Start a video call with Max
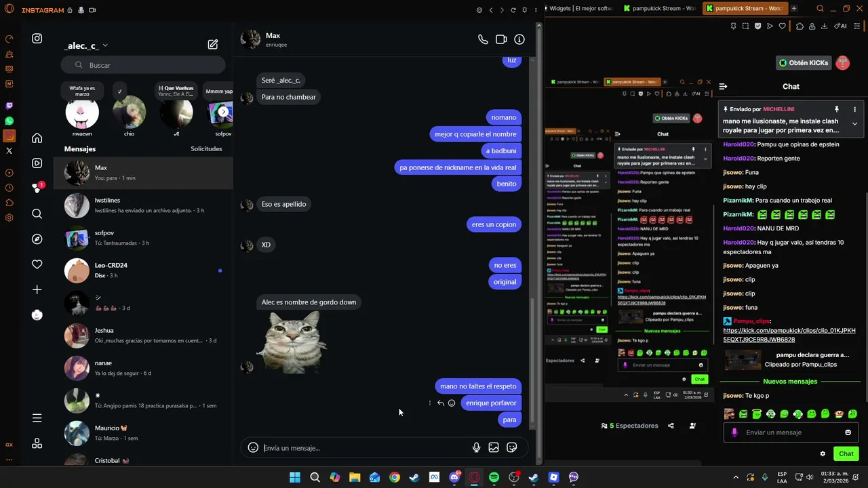Screen dimensions: 868x488 [501, 39]
